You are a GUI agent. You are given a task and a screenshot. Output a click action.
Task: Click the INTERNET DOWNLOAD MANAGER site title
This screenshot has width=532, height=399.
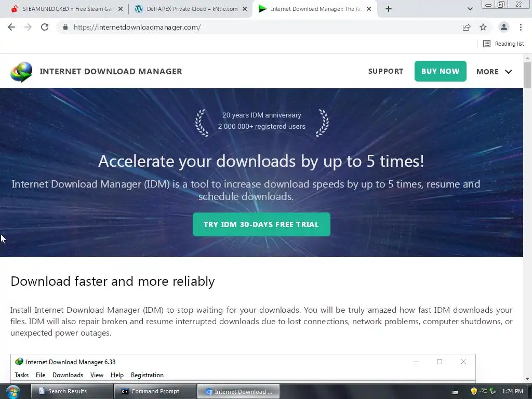point(111,71)
